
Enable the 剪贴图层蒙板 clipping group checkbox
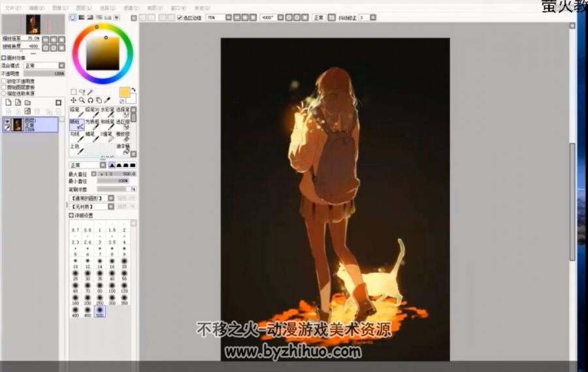4,87
